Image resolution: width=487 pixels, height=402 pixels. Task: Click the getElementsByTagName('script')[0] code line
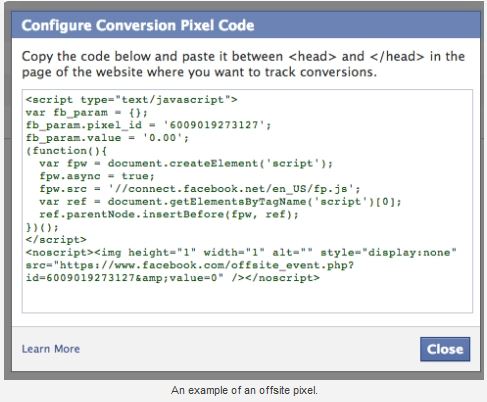point(221,201)
